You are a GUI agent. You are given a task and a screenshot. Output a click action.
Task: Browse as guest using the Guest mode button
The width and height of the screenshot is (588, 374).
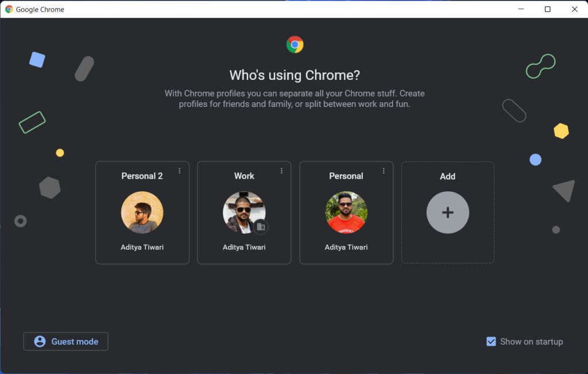tap(65, 341)
